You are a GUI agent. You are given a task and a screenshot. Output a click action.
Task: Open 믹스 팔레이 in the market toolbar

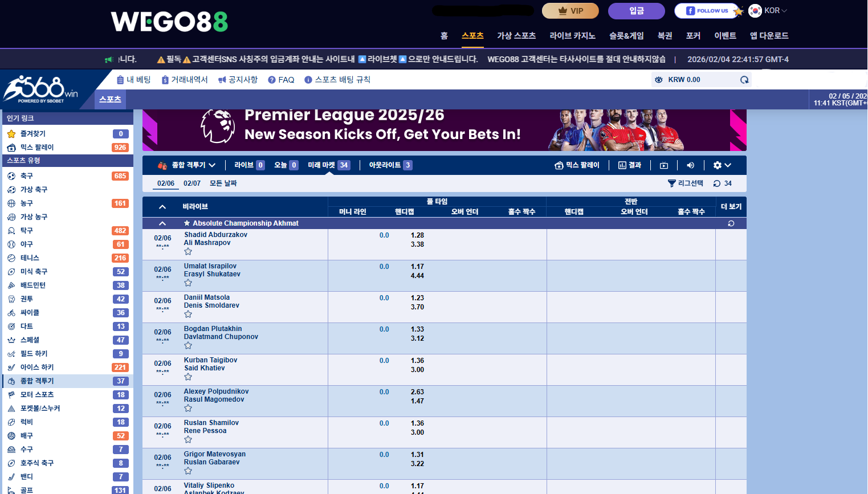(x=577, y=165)
